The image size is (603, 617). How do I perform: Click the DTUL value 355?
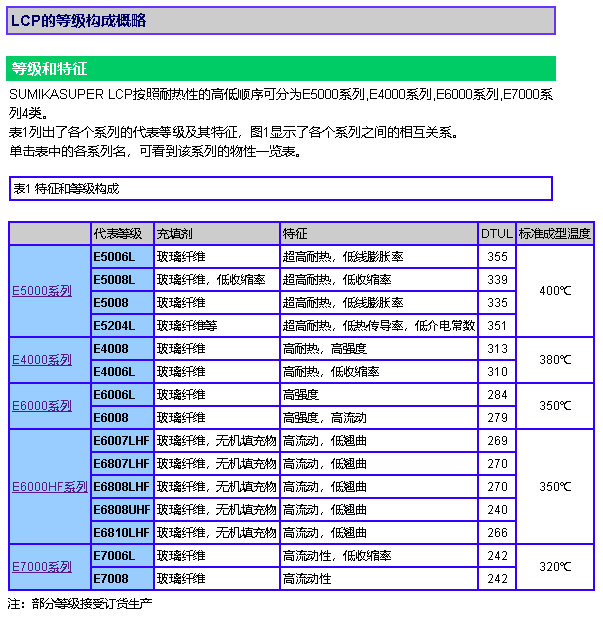(x=497, y=257)
